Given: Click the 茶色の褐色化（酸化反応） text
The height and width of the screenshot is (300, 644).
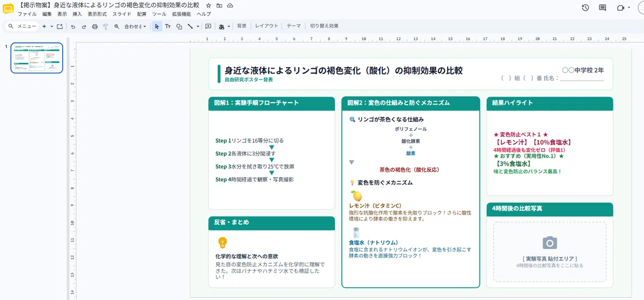Looking at the screenshot, I should [x=409, y=170].
